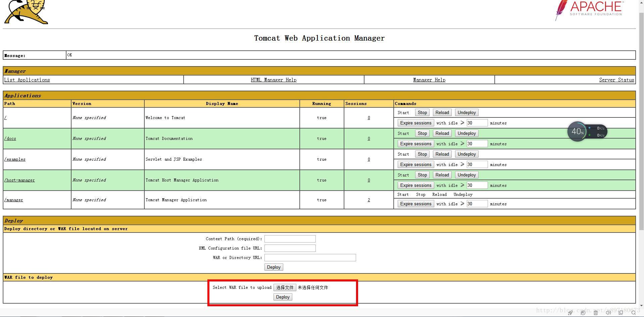Open the browser doctor icon in status bar
The width and height of the screenshot is (644, 317).
(583, 313)
